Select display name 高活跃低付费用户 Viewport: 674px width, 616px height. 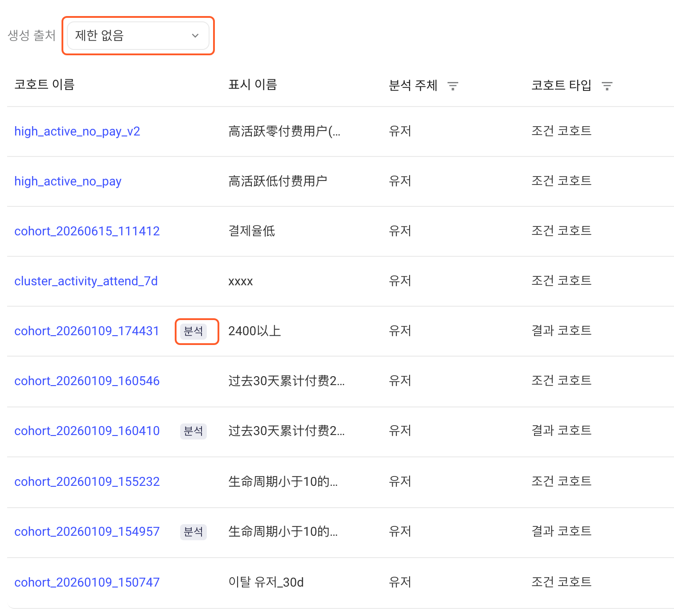pyautogui.click(x=278, y=181)
